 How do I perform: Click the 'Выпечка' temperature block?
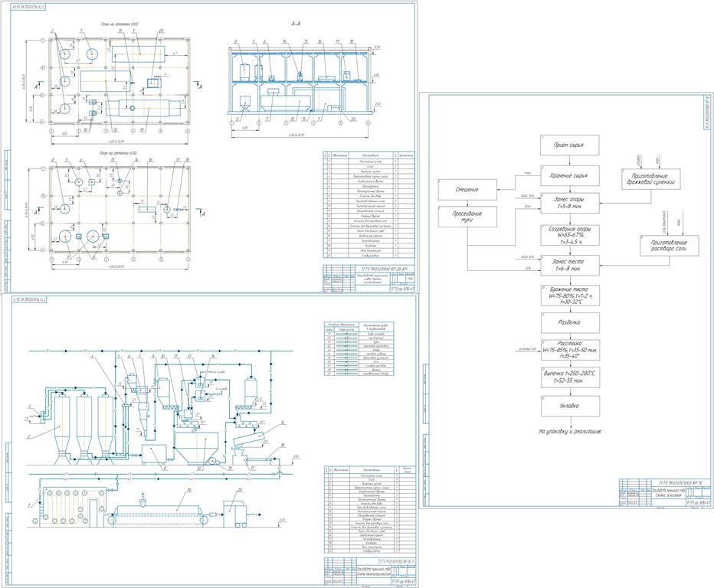click(x=570, y=377)
